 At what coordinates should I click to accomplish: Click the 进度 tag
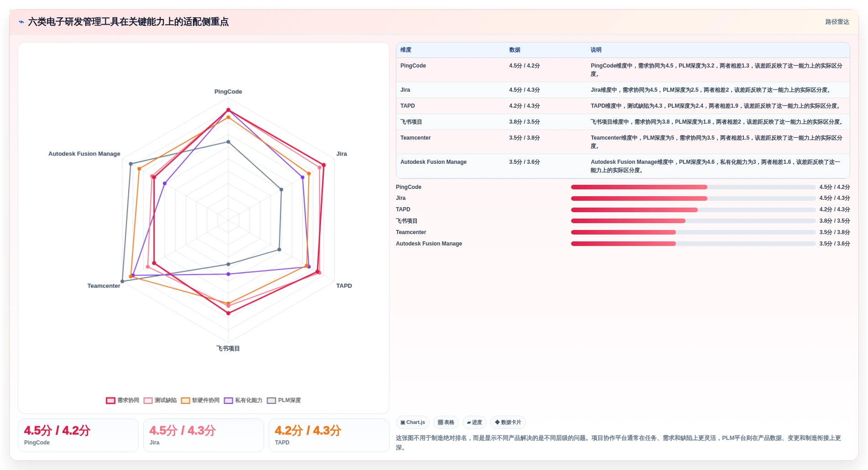click(474, 423)
